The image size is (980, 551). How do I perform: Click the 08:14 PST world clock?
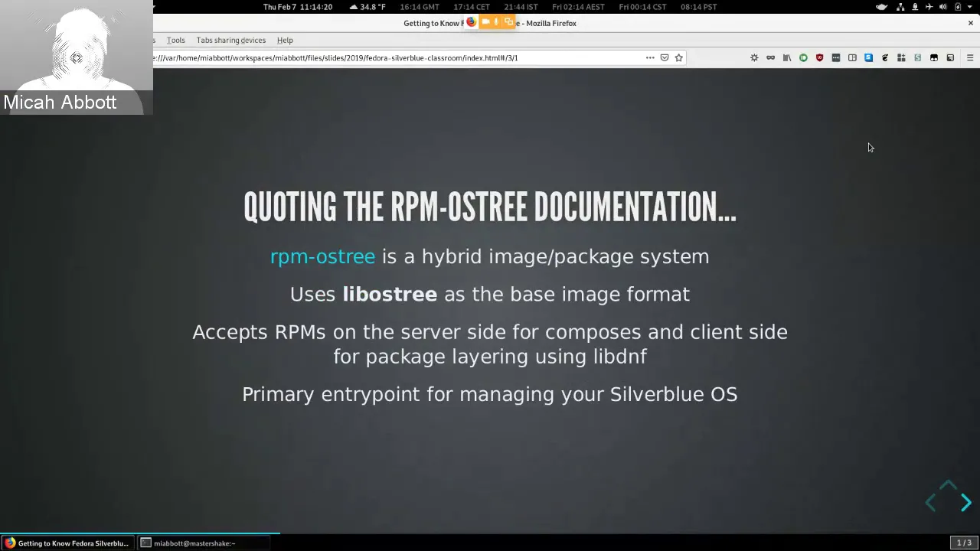pos(699,7)
